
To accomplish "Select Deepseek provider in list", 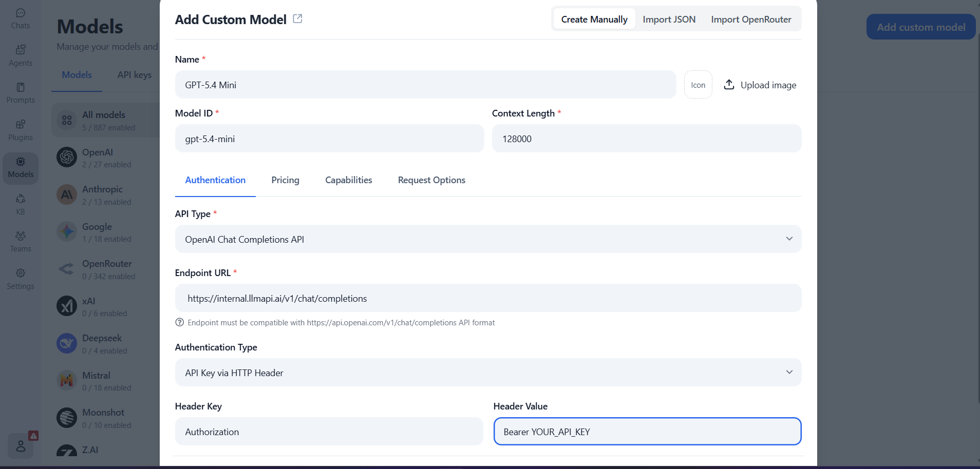I will point(105,344).
